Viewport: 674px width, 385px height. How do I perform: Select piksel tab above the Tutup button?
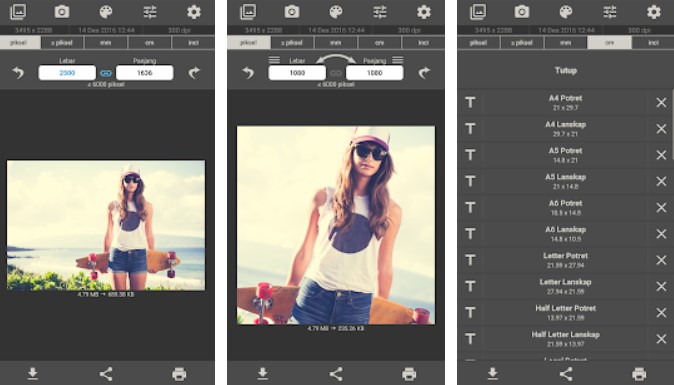tap(479, 43)
